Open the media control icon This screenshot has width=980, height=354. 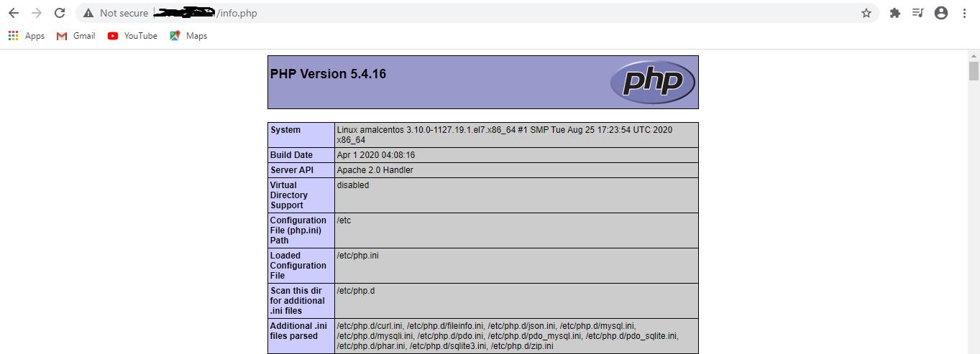pos(917,13)
